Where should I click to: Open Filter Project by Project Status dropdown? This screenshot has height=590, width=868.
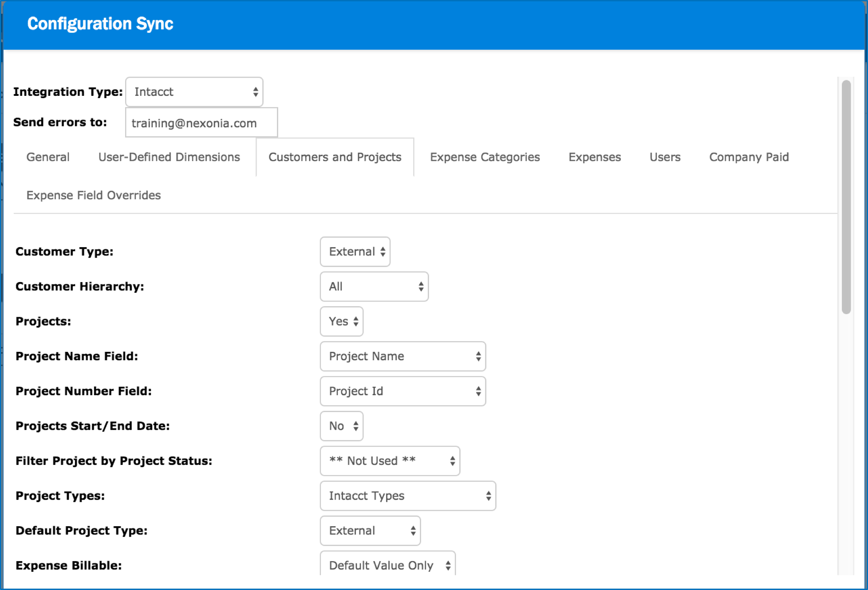390,461
